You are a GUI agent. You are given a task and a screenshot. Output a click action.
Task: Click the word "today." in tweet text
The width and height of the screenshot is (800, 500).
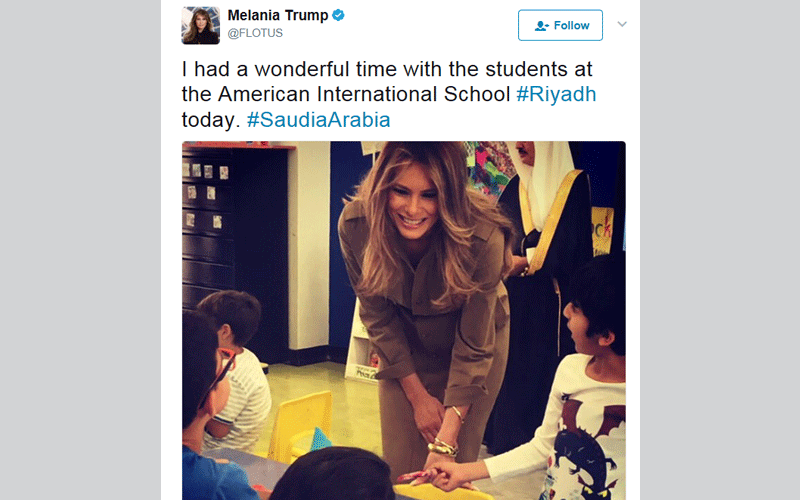tap(211, 120)
